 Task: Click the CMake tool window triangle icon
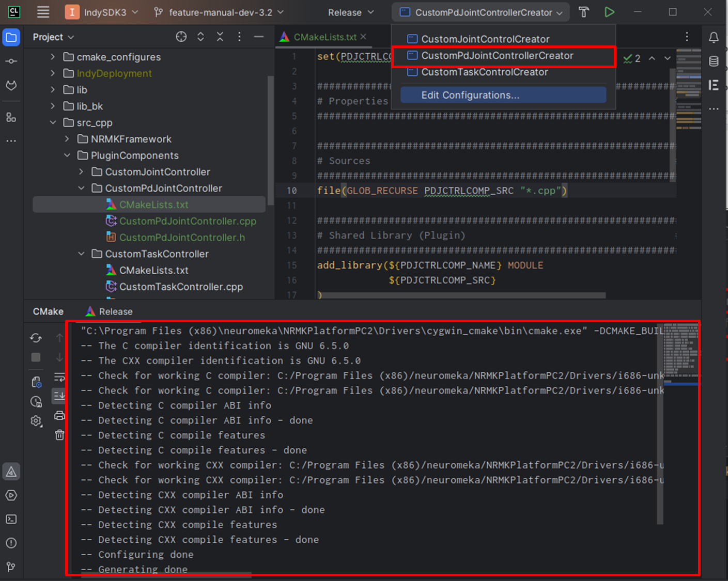tap(11, 471)
